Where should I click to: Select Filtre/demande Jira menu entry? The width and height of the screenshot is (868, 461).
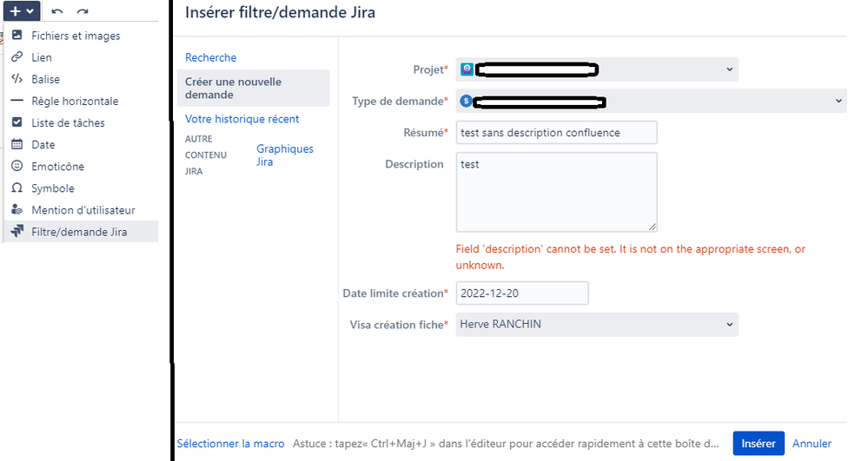point(82,232)
